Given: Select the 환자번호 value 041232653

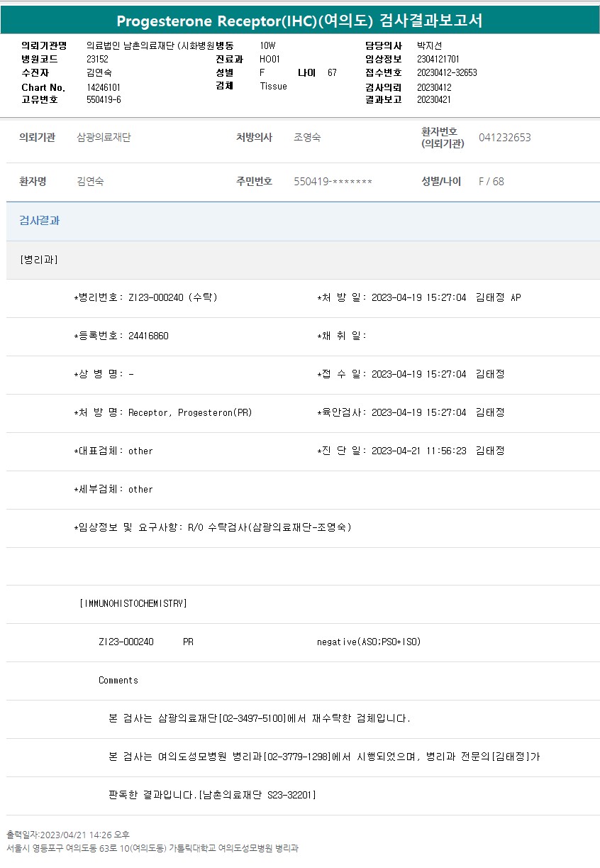Looking at the screenshot, I should click(x=504, y=138).
